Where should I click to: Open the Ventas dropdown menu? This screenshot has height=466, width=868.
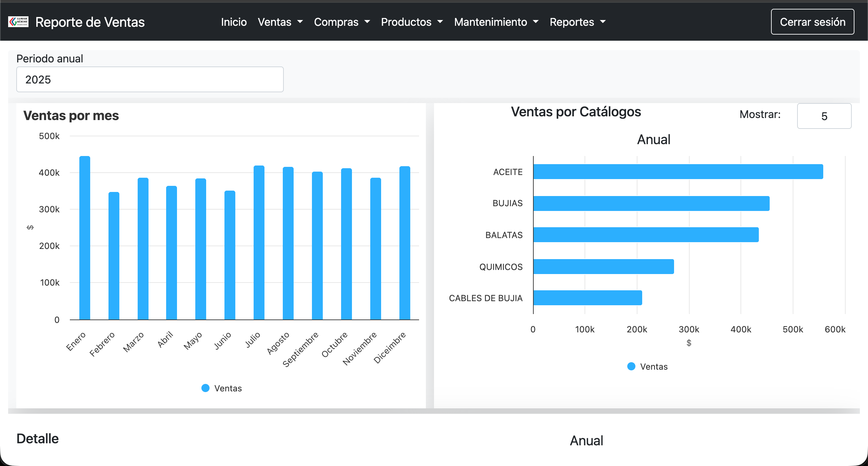[x=280, y=22]
